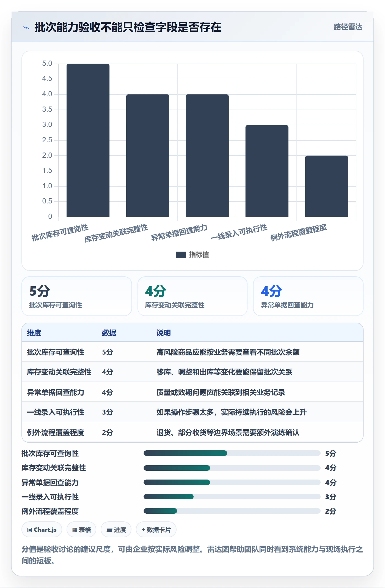The width and height of the screenshot is (385, 588).
Task: Toggle the 指标值 legend color box
Action: [x=181, y=255]
